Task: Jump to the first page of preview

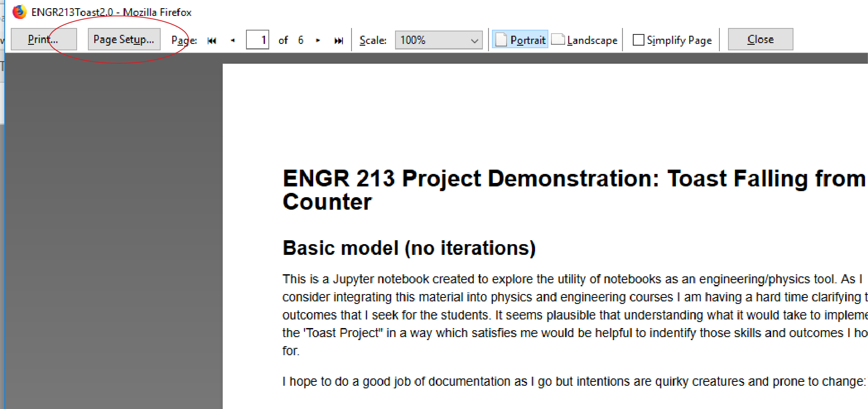Action: click(212, 40)
